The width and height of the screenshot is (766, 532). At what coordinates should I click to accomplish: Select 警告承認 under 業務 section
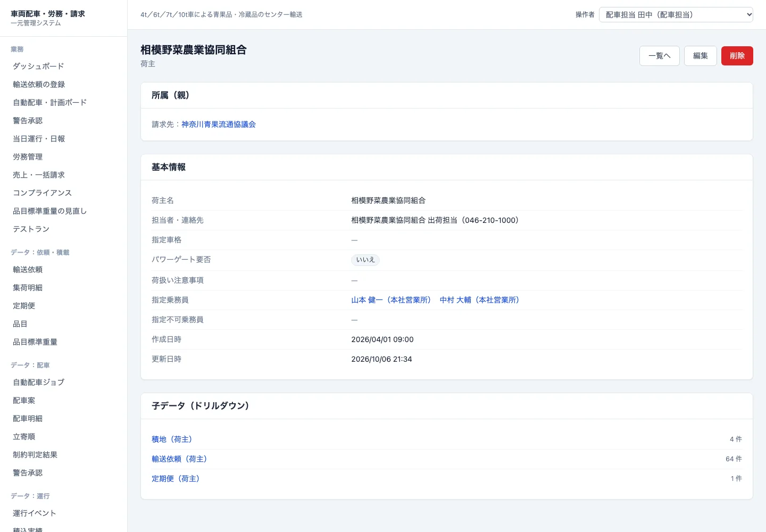tap(28, 121)
